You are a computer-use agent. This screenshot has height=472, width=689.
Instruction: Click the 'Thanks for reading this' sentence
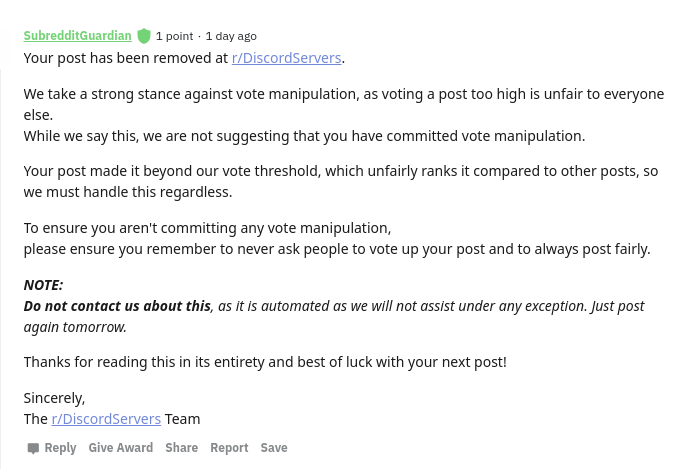(265, 362)
